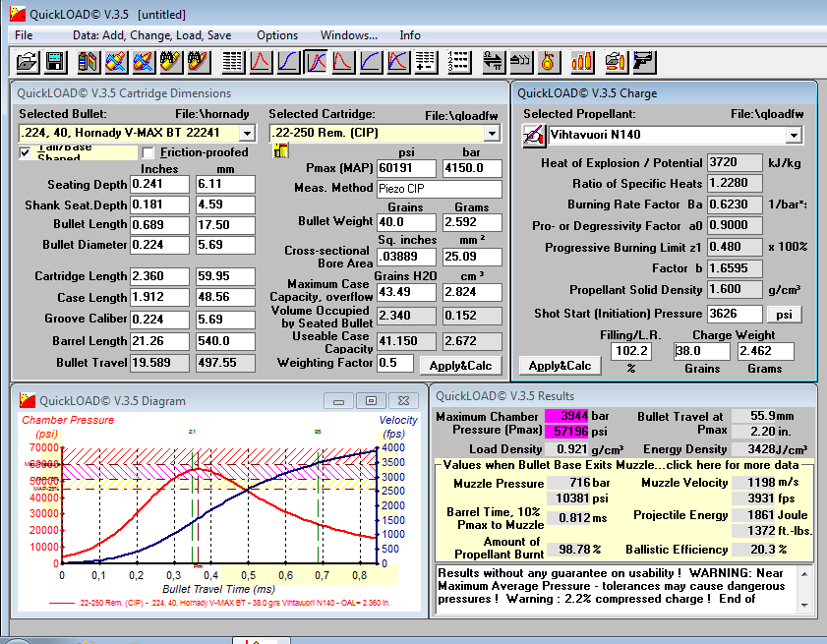Image resolution: width=827 pixels, height=644 pixels.
Task: Open the Selected Bullet dropdown list
Action: (247, 133)
